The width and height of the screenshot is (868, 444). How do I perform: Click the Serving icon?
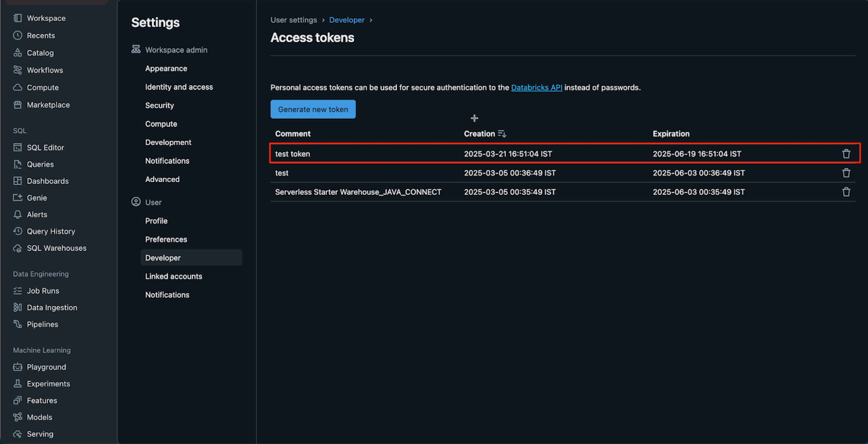pos(17,434)
